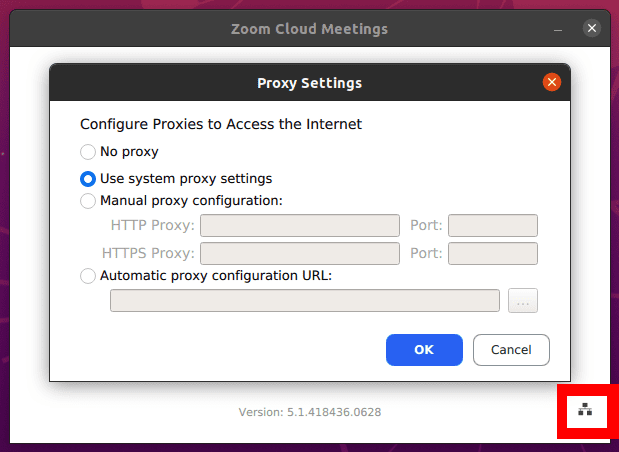Click the Configure Proxies heading text
The height and width of the screenshot is (452, 619).
coord(220,125)
